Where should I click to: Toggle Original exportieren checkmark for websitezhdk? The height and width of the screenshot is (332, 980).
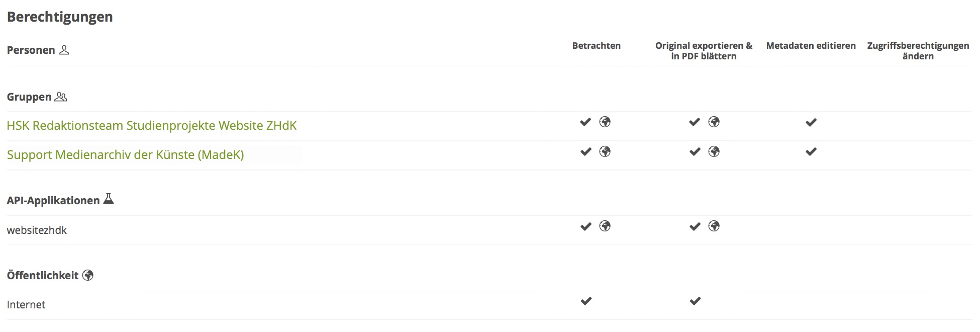695,226
